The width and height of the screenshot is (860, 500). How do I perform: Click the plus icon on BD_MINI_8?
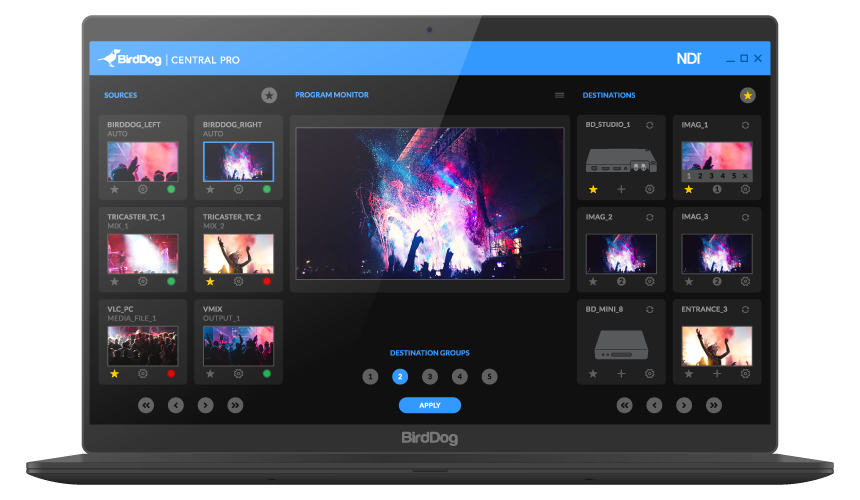621,373
